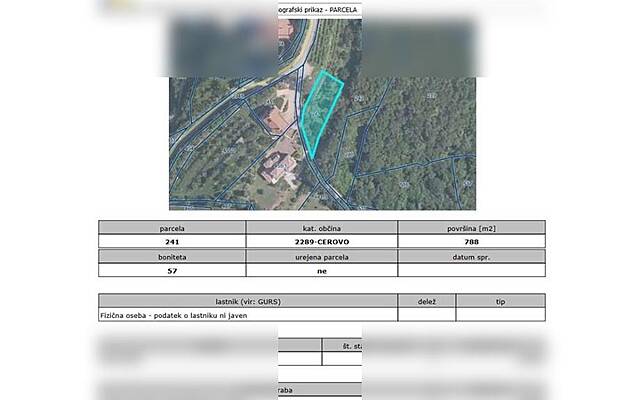The height and width of the screenshot is (400, 640).
Task: Click the 'delež' column header
Action: click(x=427, y=300)
